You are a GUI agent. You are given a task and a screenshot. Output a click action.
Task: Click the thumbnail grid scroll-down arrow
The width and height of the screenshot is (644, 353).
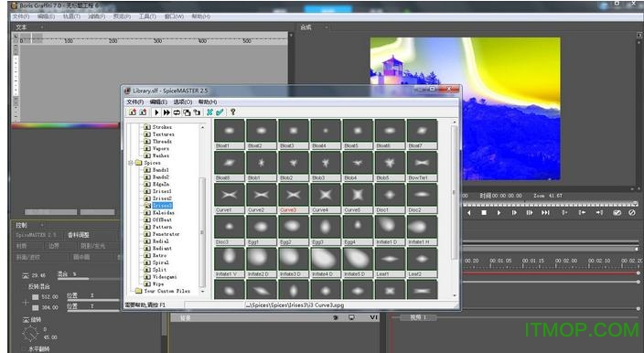(455, 295)
